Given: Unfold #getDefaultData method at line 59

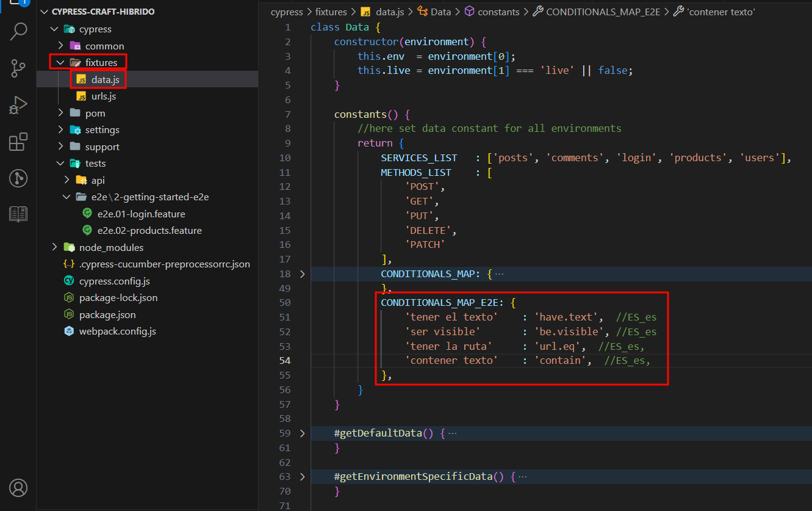Looking at the screenshot, I should click(303, 433).
